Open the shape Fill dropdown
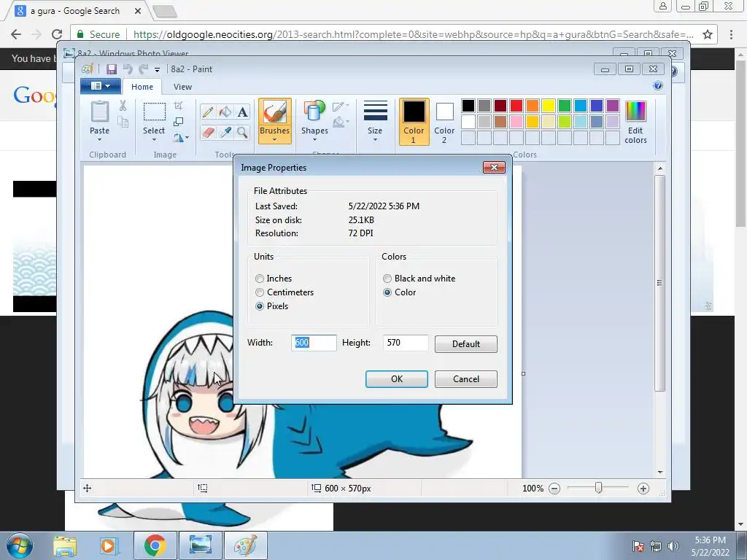747x560 pixels. point(341,122)
